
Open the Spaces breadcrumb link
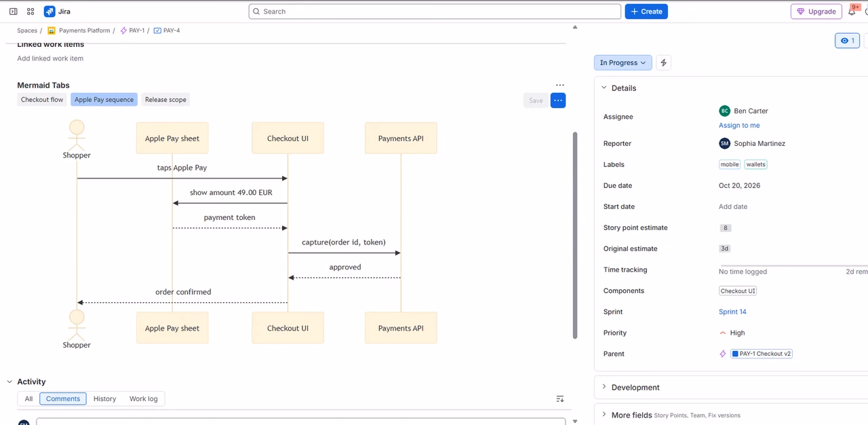click(x=27, y=31)
